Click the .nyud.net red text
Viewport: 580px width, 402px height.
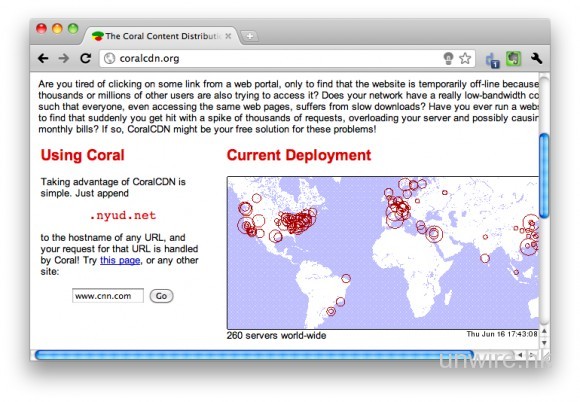click(123, 215)
